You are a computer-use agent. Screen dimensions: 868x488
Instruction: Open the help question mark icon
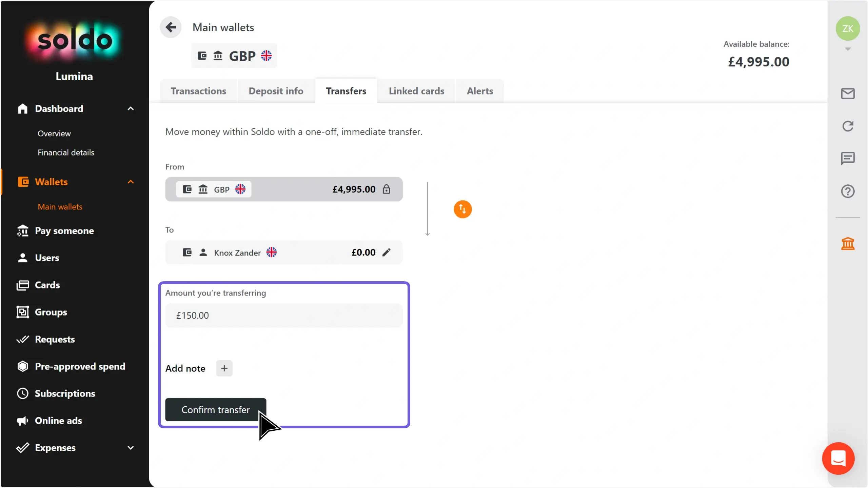click(x=848, y=191)
